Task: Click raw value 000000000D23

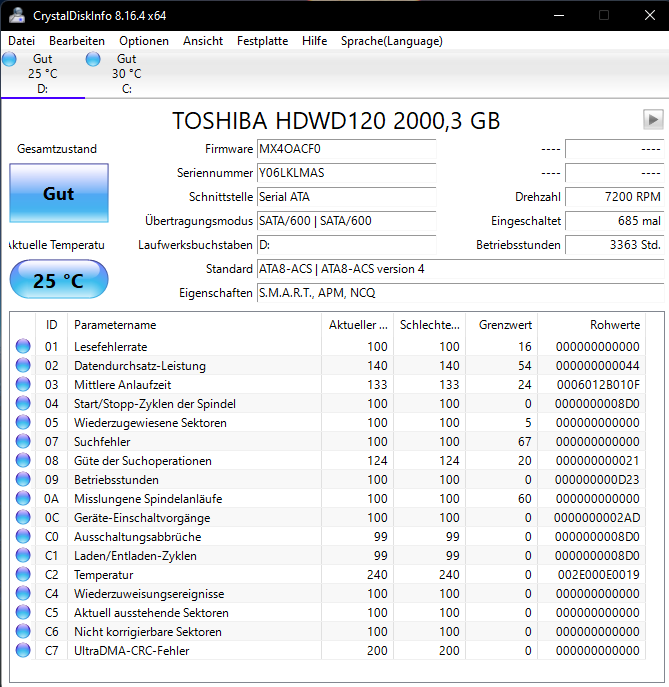Action: point(597,480)
